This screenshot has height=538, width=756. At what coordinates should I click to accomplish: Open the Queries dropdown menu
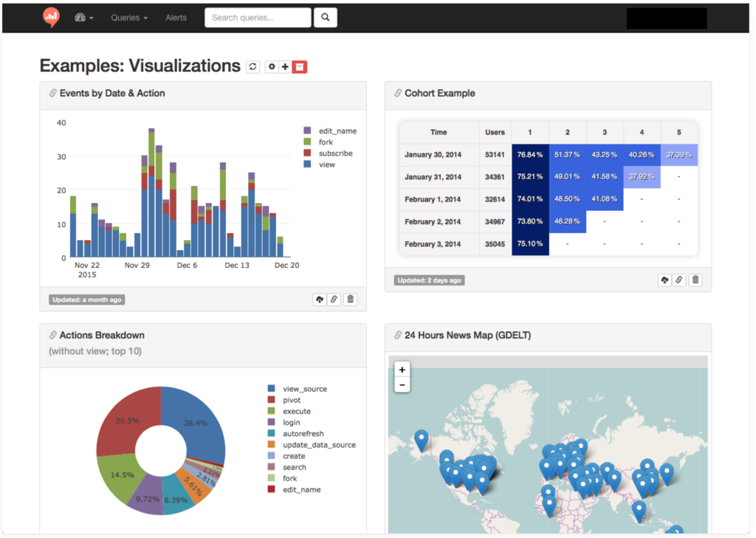(x=129, y=18)
